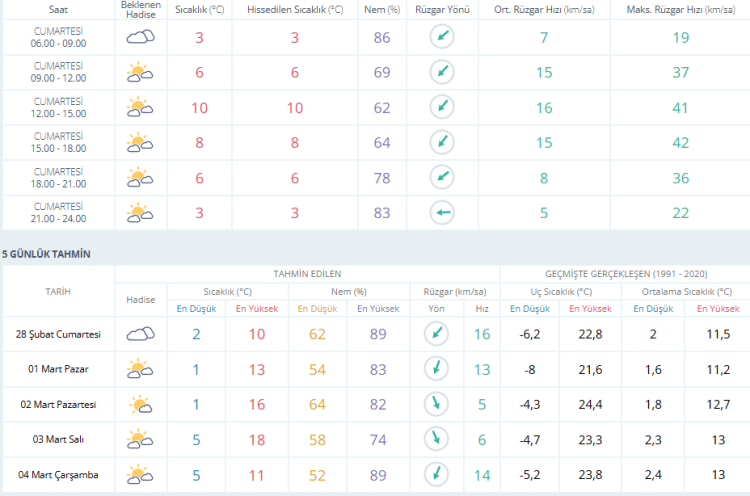Click the cloud icon for 28 Şubat Cumartesi
The height and width of the screenshot is (496, 750).
(140, 334)
